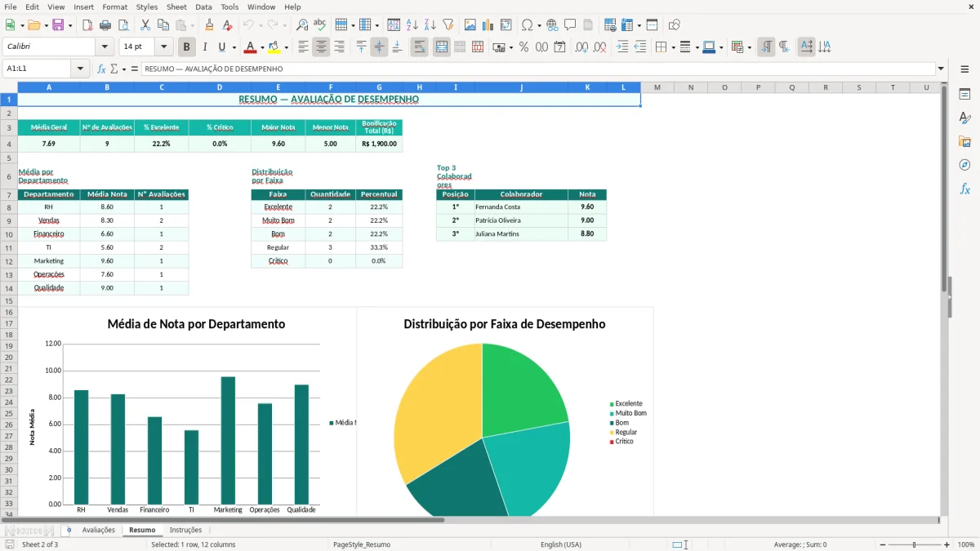This screenshot has height=551, width=980.
Task: Switch to the Avaliações sheet tab
Action: tap(99, 531)
